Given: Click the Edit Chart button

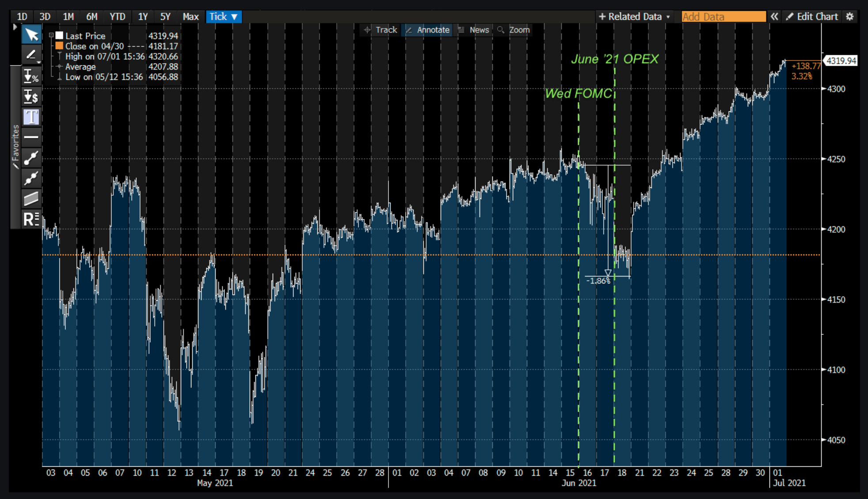Looking at the screenshot, I should point(812,17).
